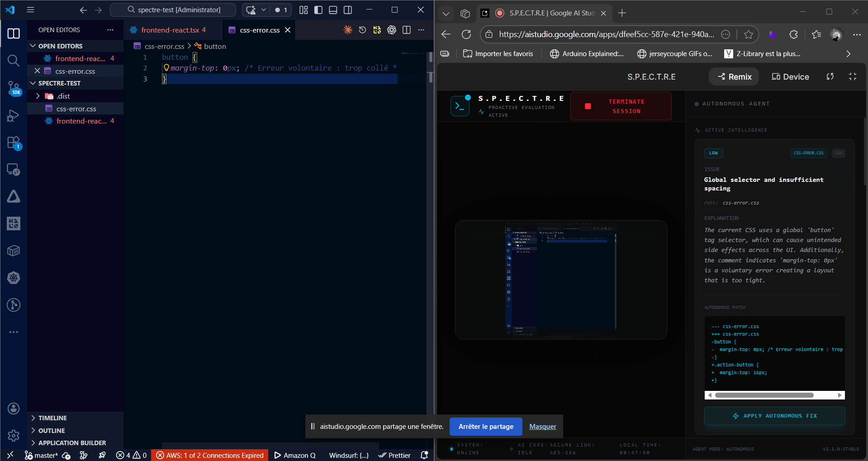Go back in VS Code navigation history
Viewport: 868px width, 461px height.
tap(83, 10)
